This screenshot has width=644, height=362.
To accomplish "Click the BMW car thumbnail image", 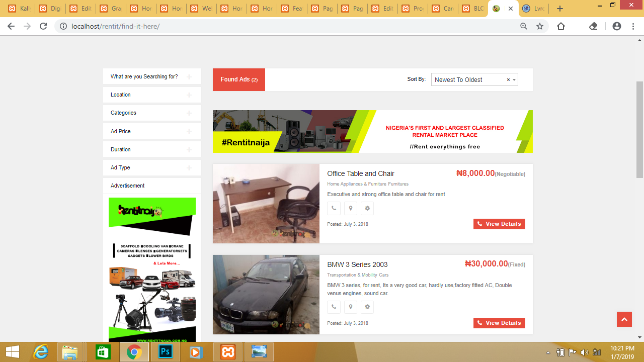I will point(266,295).
